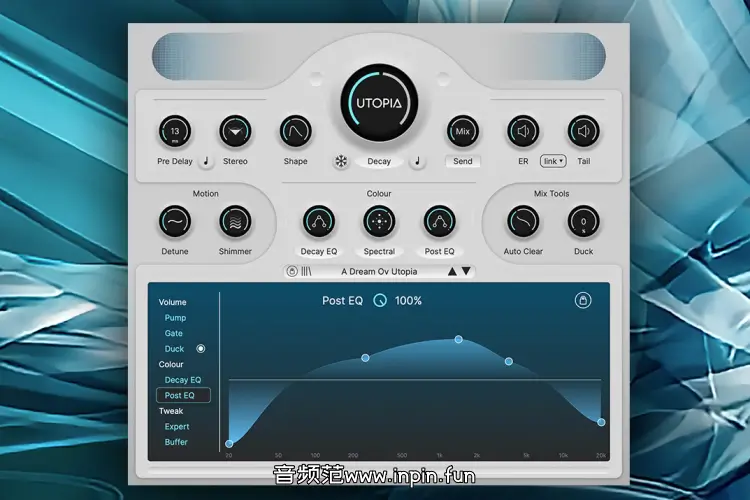Go to previous preset with up arrow
The width and height of the screenshot is (750, 500).
tap(452, 271)
